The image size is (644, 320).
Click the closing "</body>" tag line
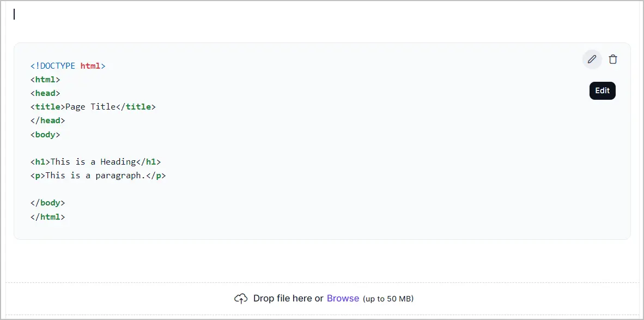point(47,203)
